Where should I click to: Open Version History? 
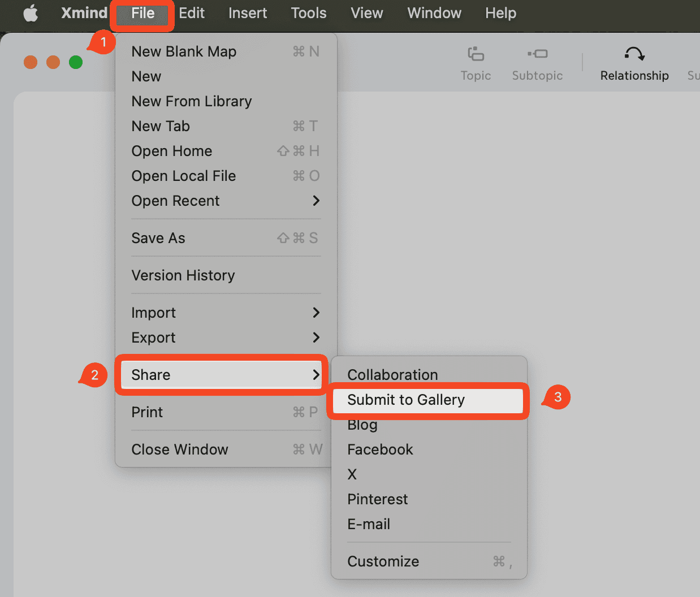tap(226, 275)
